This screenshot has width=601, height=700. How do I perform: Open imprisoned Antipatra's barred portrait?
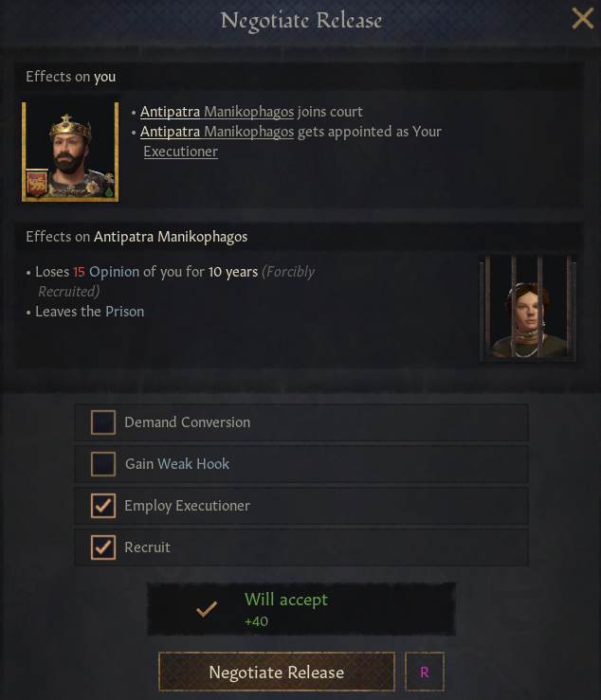pyautogui.click(x=528, y=308)
